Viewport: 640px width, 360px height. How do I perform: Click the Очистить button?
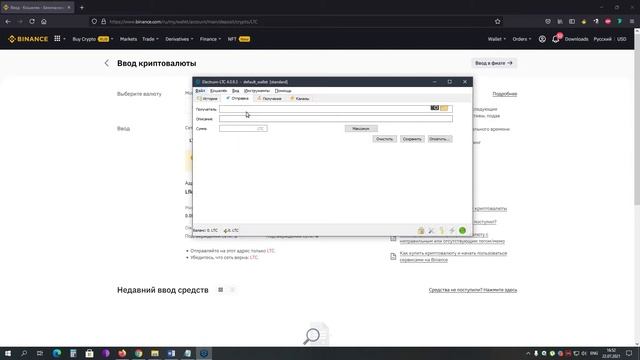(x=384, y=139)
